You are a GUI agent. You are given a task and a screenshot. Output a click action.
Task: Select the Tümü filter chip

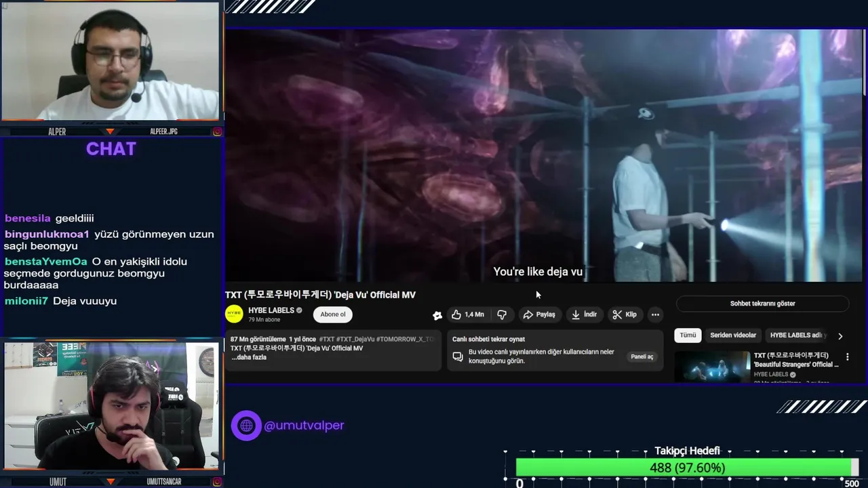(688, 335)
